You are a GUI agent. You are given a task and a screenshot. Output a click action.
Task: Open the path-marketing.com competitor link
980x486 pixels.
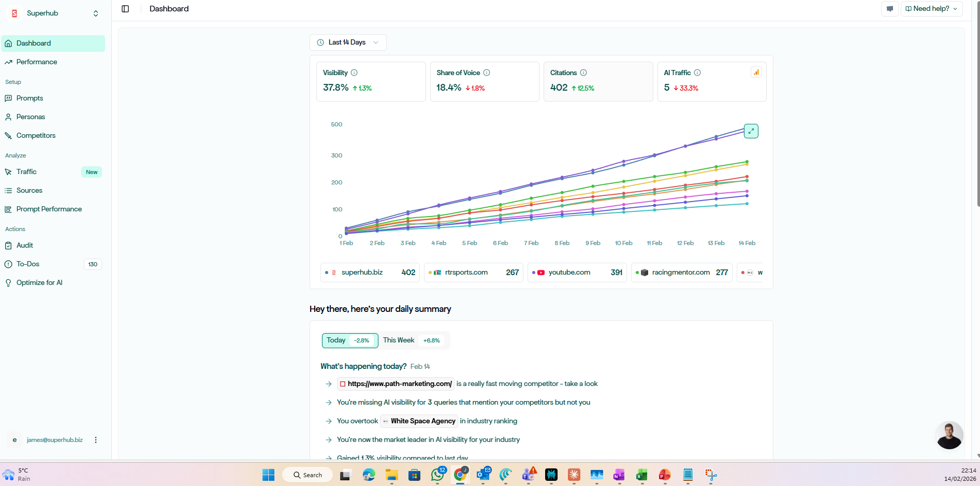(396, 384)
